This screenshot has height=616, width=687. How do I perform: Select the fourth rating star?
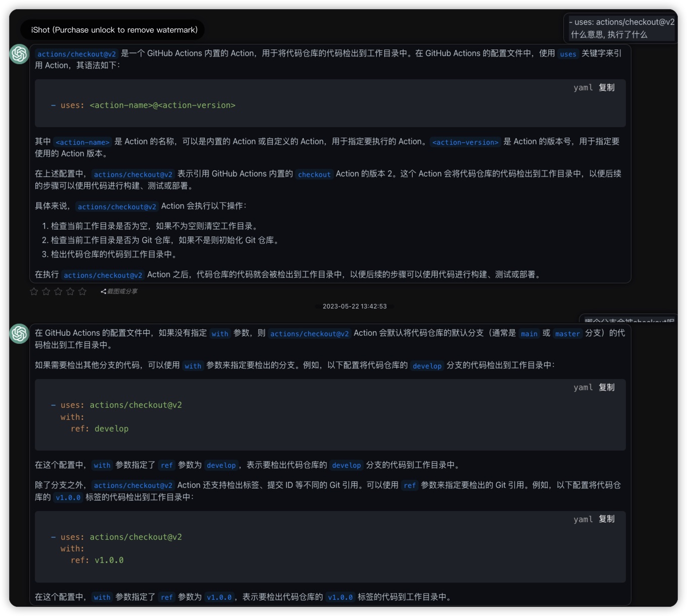70,291
